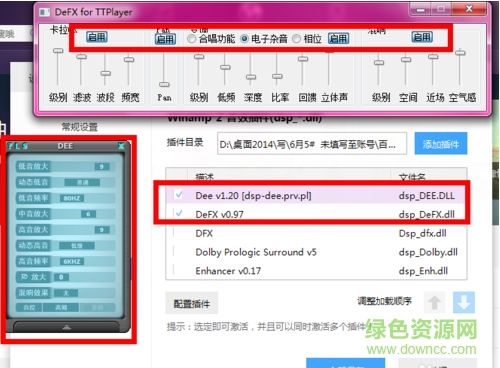Adjust the 空气感 slider handle
This screenshot has width=500, height=368.
coord(460,52)
